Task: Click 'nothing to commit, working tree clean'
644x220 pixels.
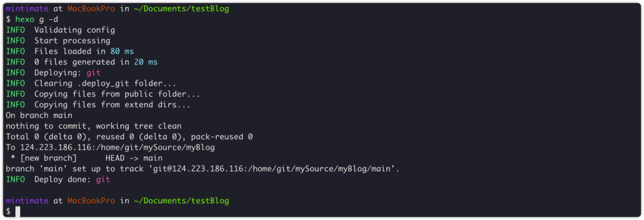Action: 94,126
